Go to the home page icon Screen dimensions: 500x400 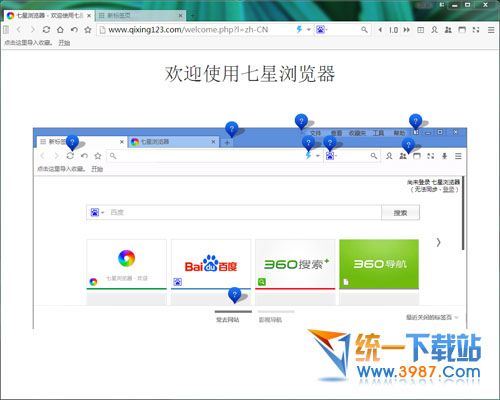tap(60, 30)
